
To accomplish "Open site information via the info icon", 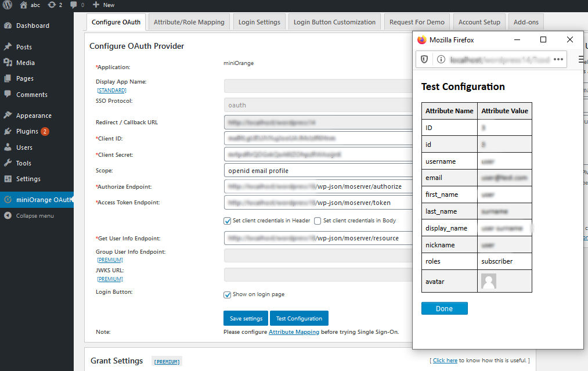I will (x=442, y=59).
